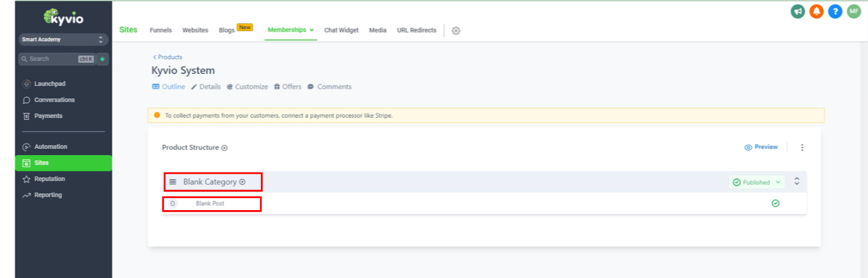Switch to the Funnels tab
The height and width of the screenshot is (278, 868).
point(161,30)
